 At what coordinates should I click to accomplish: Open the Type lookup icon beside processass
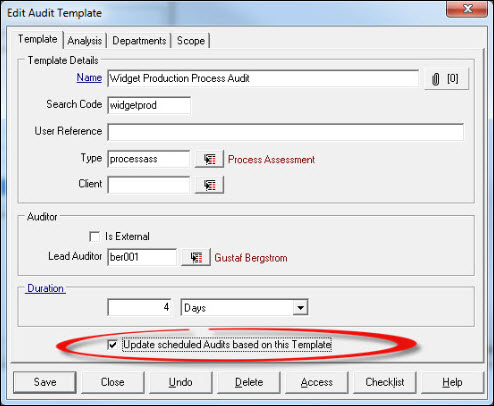209,159
